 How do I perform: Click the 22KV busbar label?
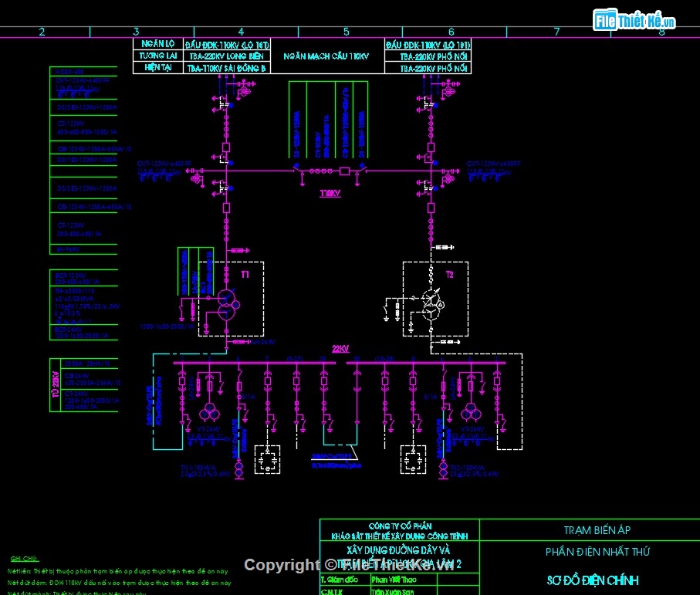340,348
